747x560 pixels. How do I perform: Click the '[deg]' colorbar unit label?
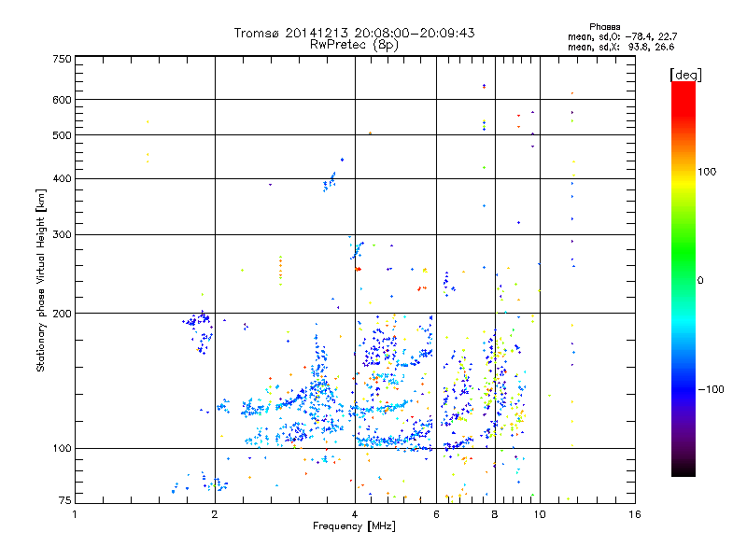685,76
